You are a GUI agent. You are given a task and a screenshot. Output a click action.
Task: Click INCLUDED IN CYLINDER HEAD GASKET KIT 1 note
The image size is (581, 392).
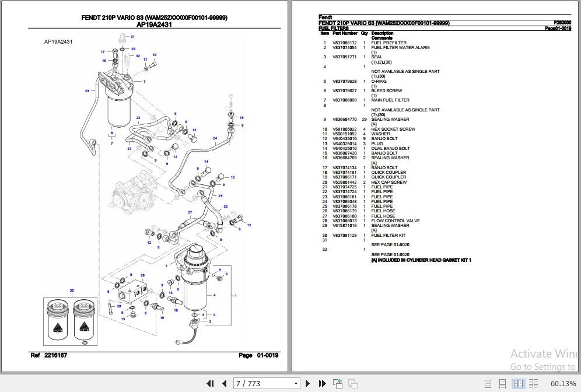tap(421, 260)
